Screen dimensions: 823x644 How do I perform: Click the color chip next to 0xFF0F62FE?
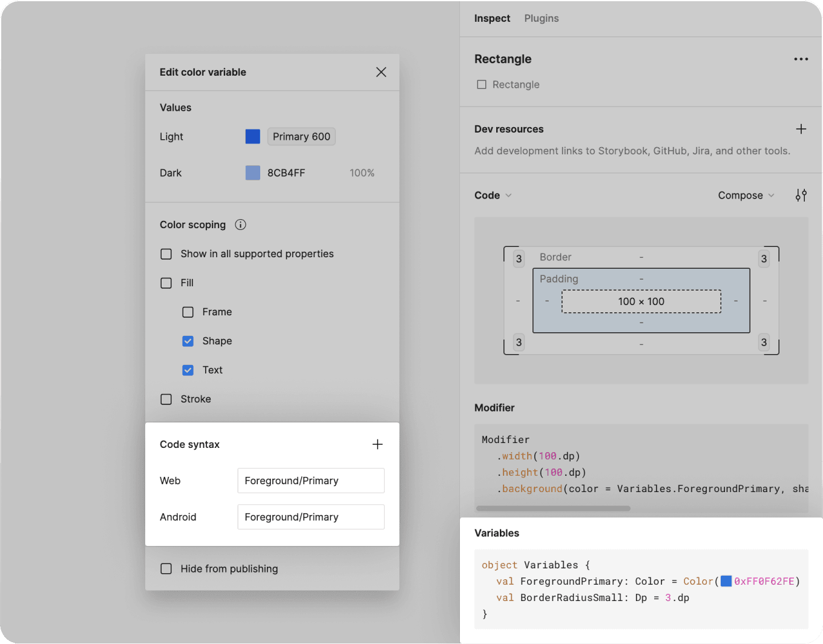(x=726, y=581)
